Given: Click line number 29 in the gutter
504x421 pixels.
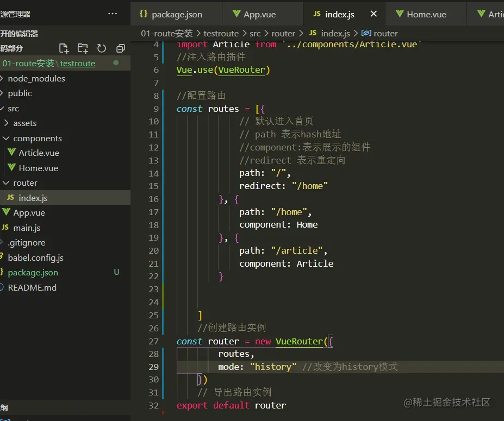Looking at the screenshot, I should pos(154,367).
